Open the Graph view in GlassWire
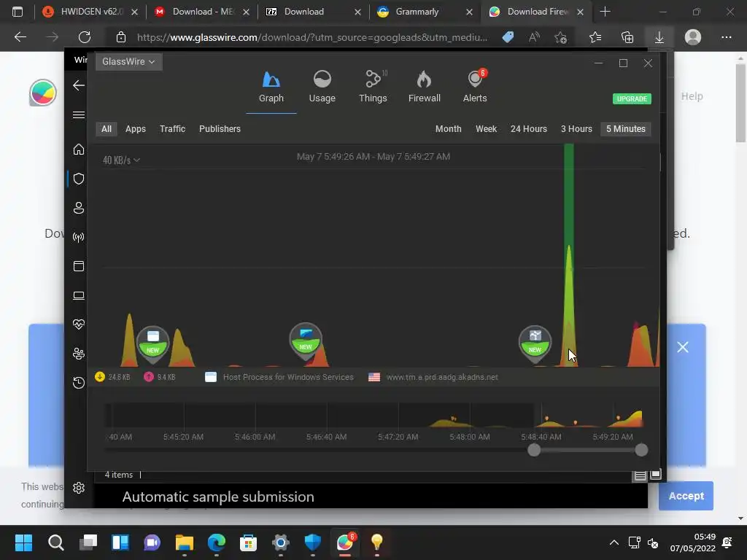 point(271,87)
